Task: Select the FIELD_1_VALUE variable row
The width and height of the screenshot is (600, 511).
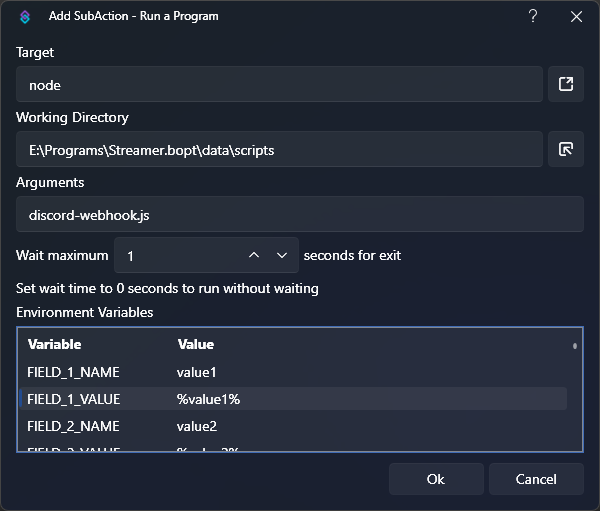Action: (x=73, y=399)
